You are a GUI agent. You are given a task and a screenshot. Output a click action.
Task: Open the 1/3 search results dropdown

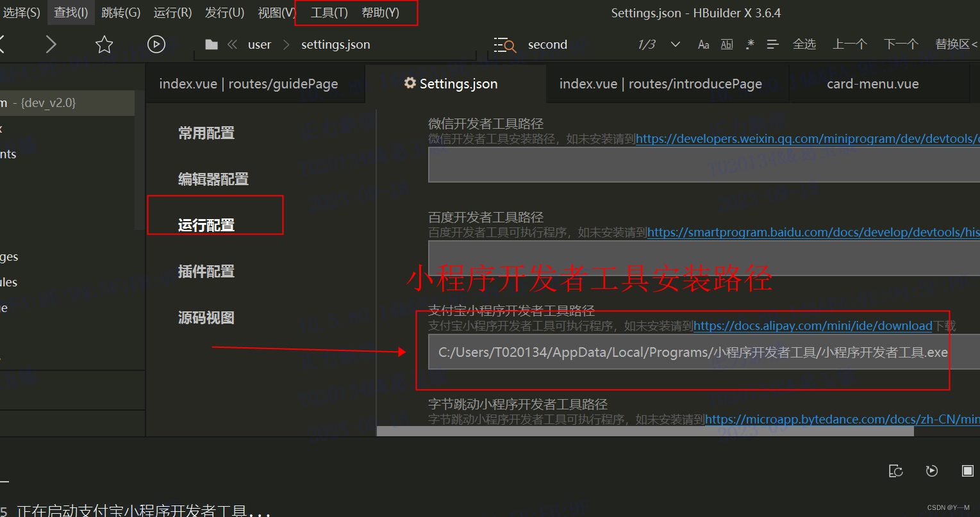[675, 44]
